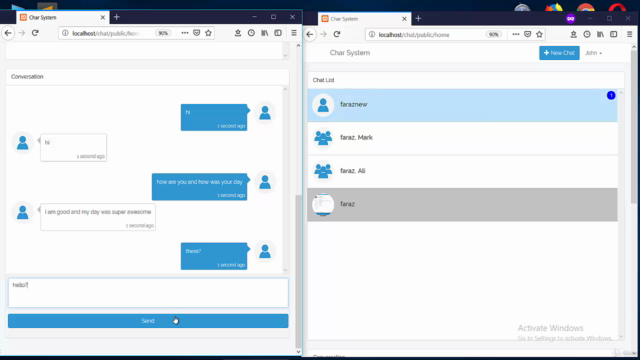The image size is (640, 360).
Task: Click the address bar in left browser window
Action: click(106, 33)
